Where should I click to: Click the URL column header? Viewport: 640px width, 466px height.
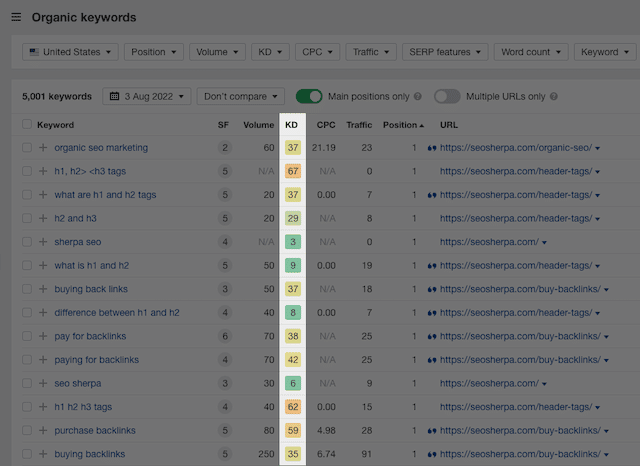[449, 125]
